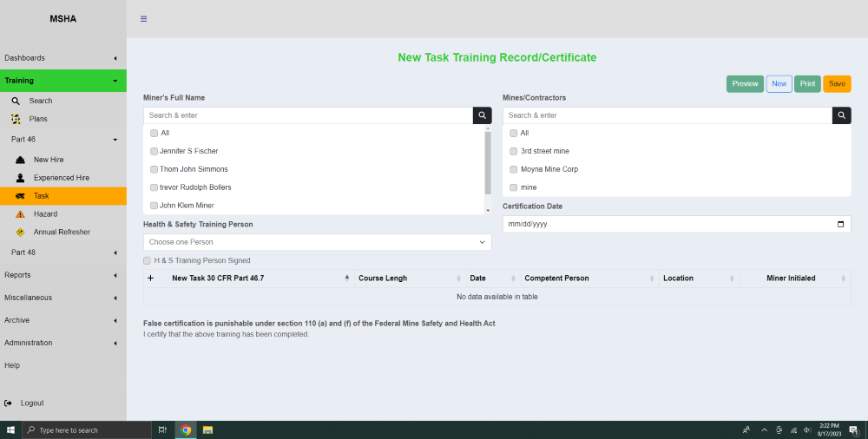Image resolution: width=868 pixels, height=439 pixels.
Task: Focus the Mines/Contractors search field
Action: pyautogui.click(x=667, y=115)
